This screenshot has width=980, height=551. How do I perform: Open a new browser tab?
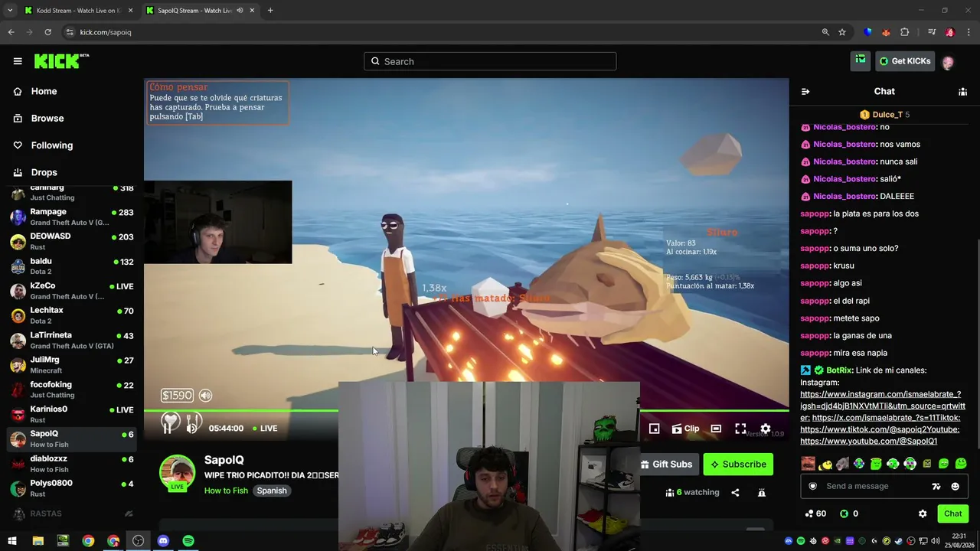click(x=270, y=11)
